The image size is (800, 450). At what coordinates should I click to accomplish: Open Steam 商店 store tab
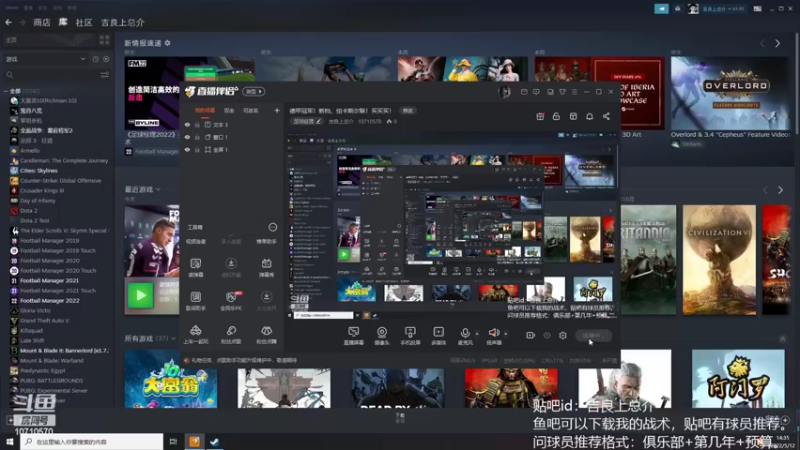pos(42,22)
